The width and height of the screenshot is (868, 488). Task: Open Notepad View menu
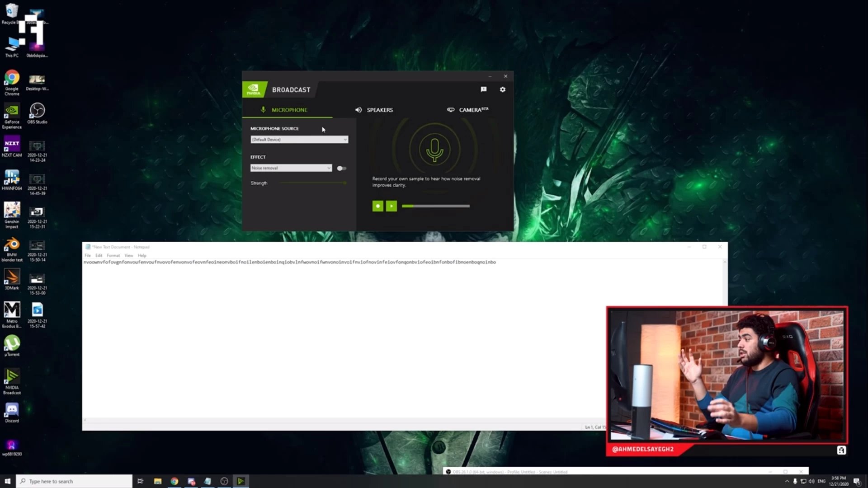click(x=129, y=255)
